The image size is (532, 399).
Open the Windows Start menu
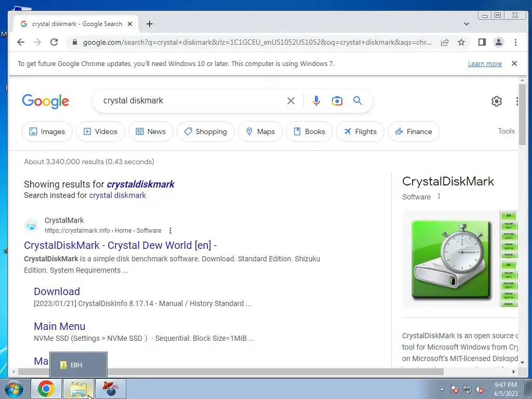point(14,389)
